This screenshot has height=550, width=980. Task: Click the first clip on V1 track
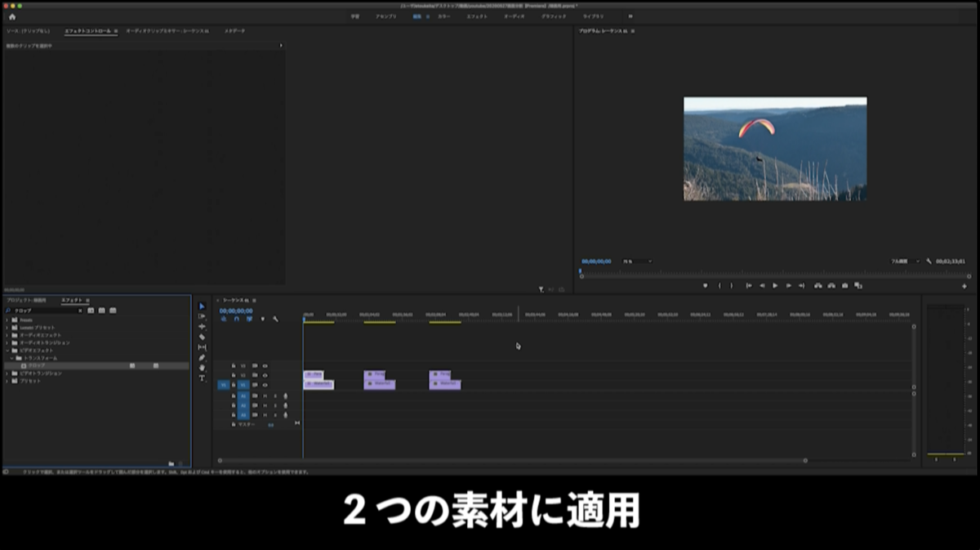318,384
